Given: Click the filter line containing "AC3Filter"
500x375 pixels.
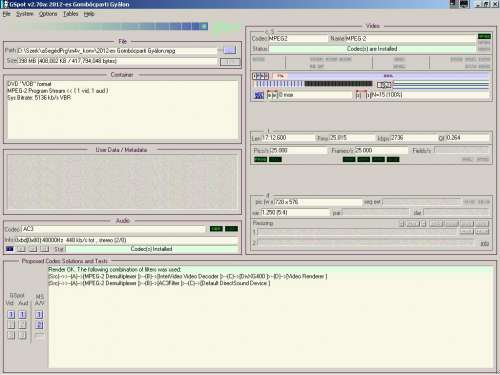Looking at the screenshot, I should pyautogui.click(x=159, y=283).
